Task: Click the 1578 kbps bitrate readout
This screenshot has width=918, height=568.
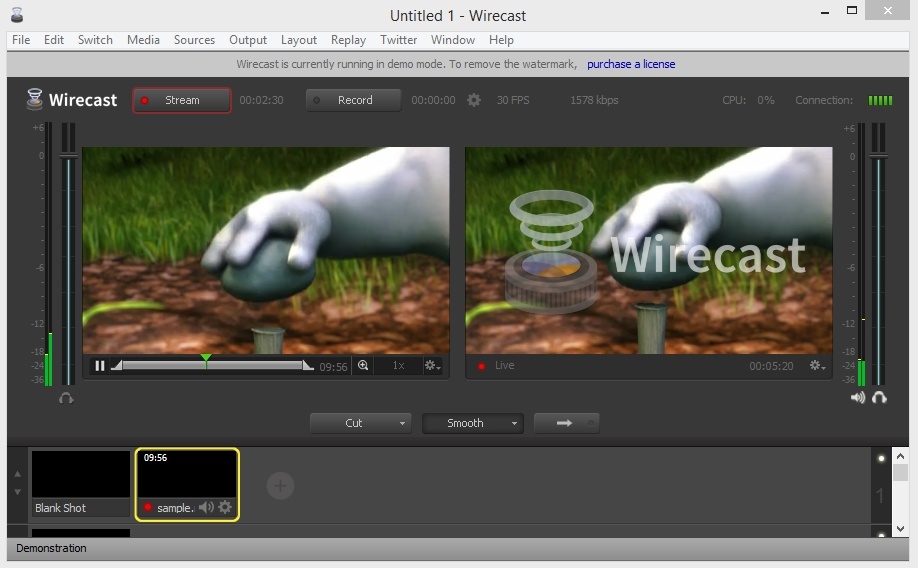Action: coord(594,100)
